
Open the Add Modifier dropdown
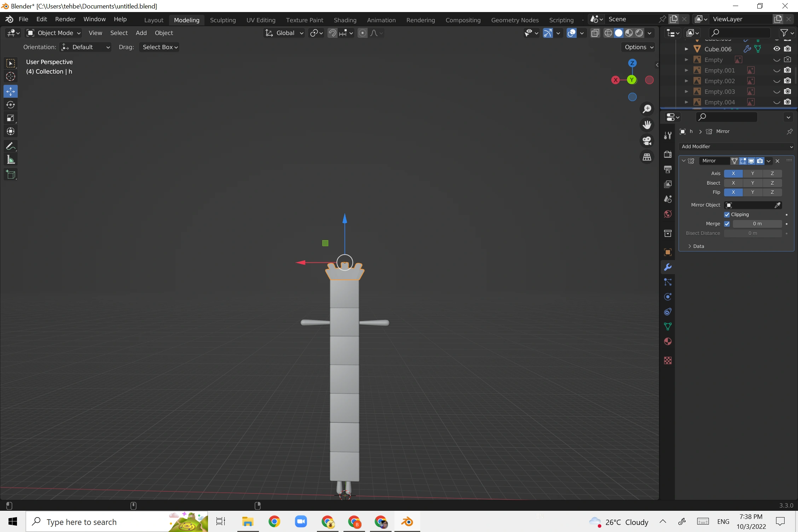(736, 146)
